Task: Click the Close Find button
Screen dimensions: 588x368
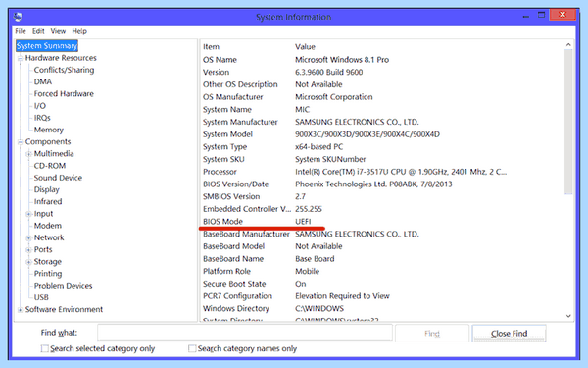Action: 509,333
